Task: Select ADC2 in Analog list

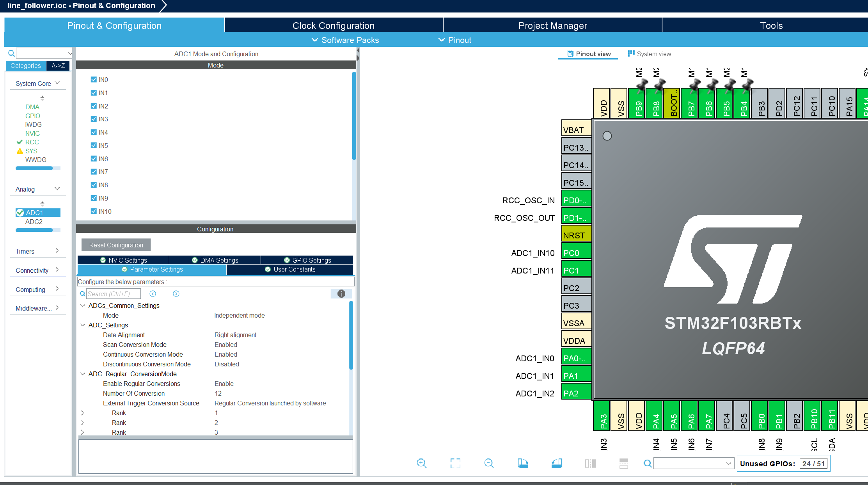Action: 34,222
